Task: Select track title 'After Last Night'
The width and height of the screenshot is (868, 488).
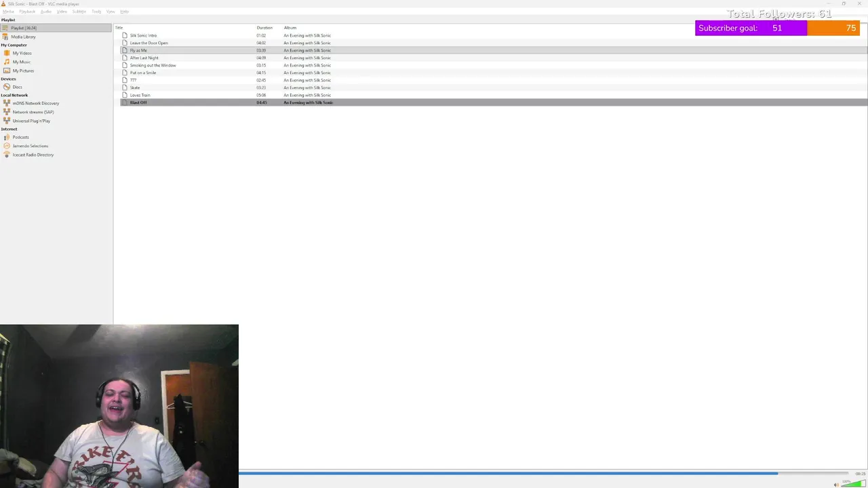Action: 144,58
